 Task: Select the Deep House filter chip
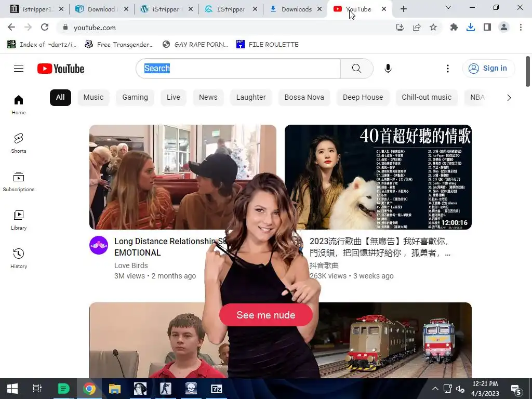click(x=363, y=97)
